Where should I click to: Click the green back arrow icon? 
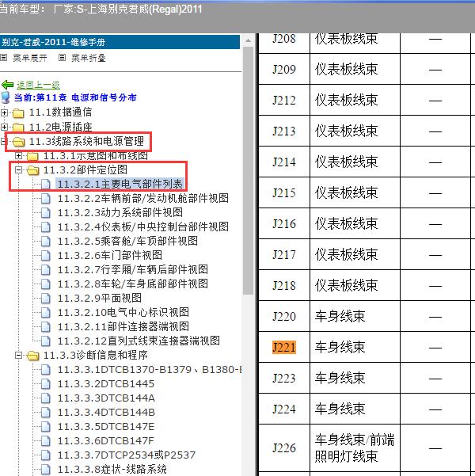coord(7,85)
